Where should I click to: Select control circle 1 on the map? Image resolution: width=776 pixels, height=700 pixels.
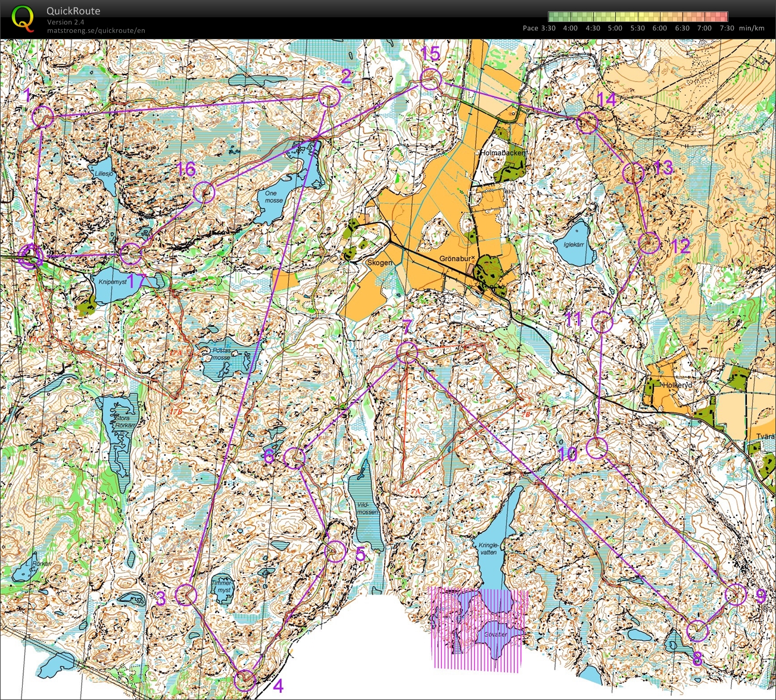pyautogui.click(x=43, y=117)
